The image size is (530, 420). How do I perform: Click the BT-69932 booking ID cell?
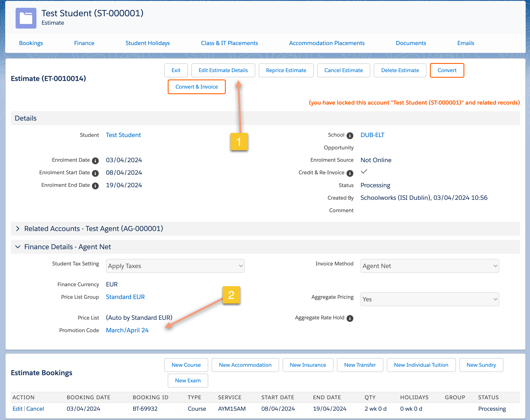click(145, 409)
